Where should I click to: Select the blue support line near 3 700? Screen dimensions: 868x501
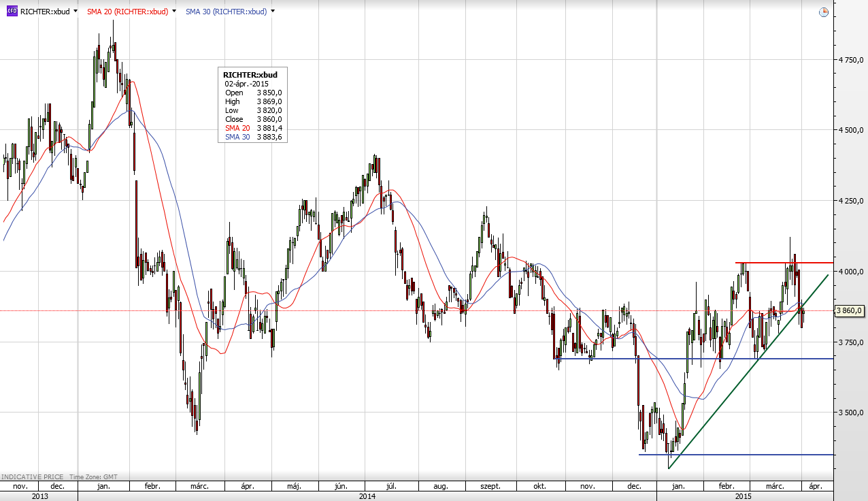click(694, 359)
